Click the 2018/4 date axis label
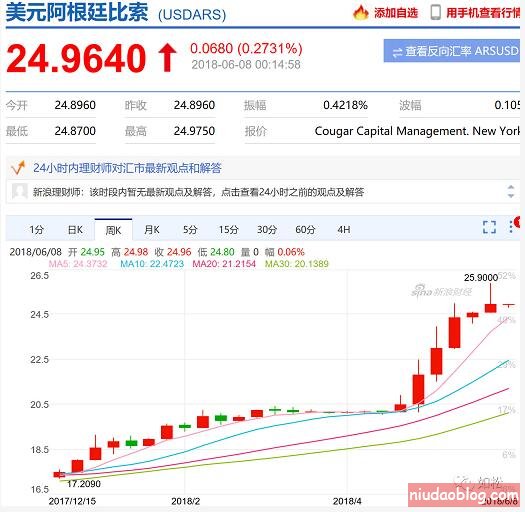 coord(347,501)
